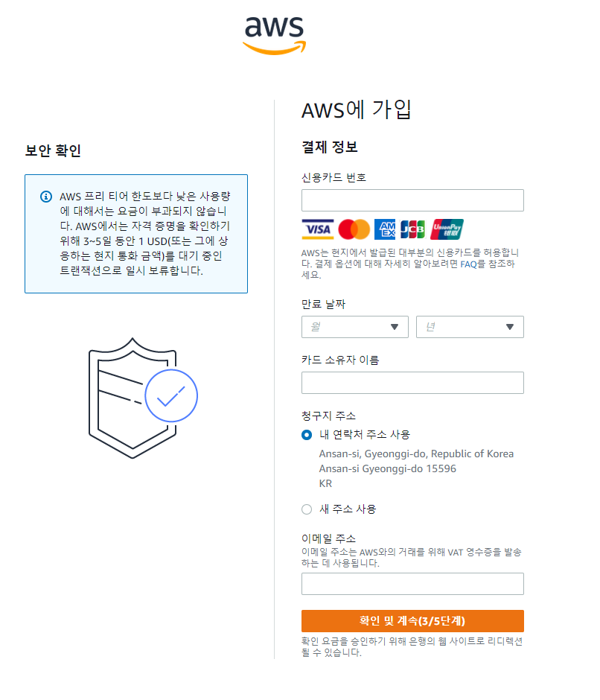Click the UnionPay card icon

(x=447, y=229)
